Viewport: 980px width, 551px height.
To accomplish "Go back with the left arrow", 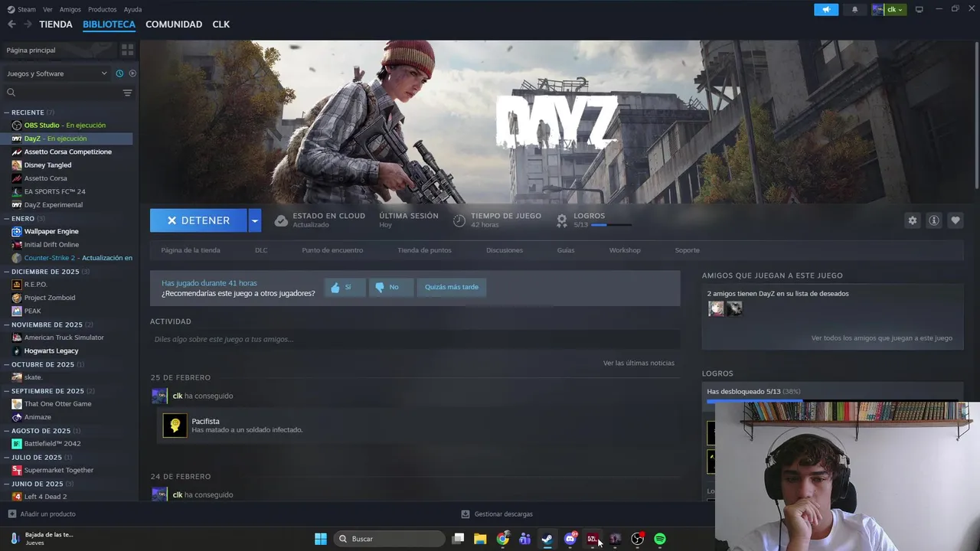I will (x=11, y=24).
